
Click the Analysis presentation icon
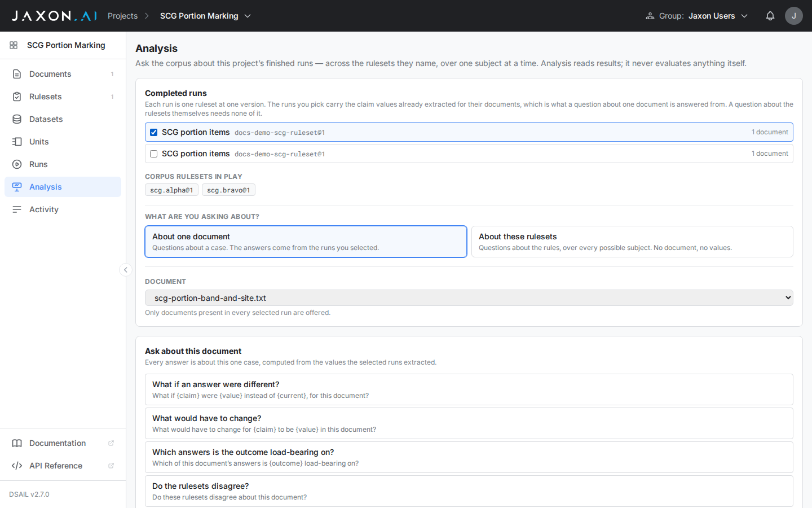pos(17,187)
